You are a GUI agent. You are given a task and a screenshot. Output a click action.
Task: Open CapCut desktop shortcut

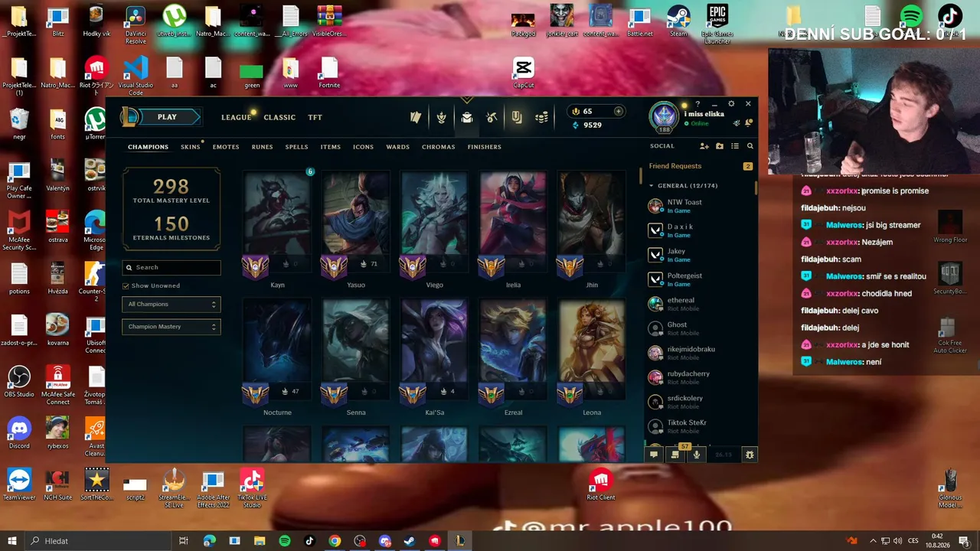pyautogui.click(x=524, y=73)
